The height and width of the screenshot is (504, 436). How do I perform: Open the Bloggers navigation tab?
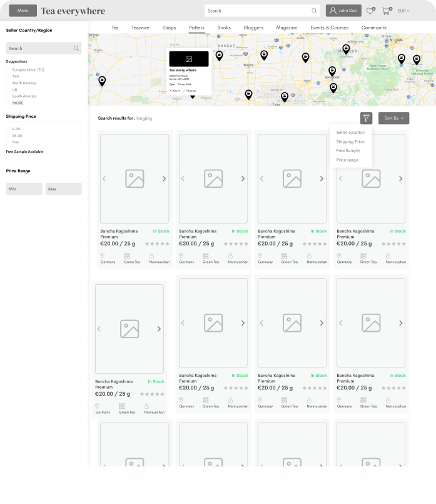[253, 28]
